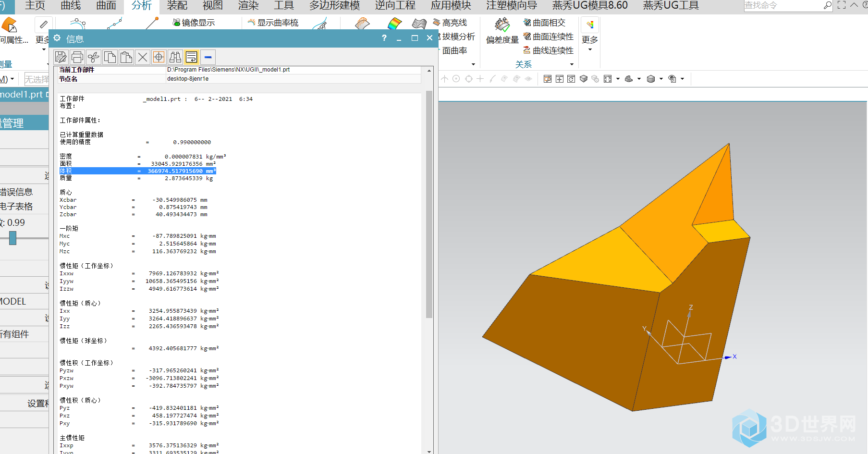Viewport: 868px width, 454px height.
Task: Click the binoculars Find icon in 信息 window
Action: click(175, 58)
